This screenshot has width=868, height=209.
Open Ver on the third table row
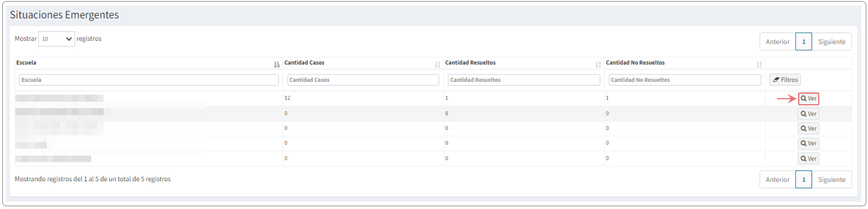809,129
